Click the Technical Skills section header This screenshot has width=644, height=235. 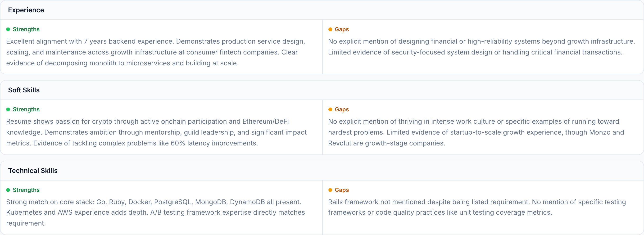click(x=33, y=171)
